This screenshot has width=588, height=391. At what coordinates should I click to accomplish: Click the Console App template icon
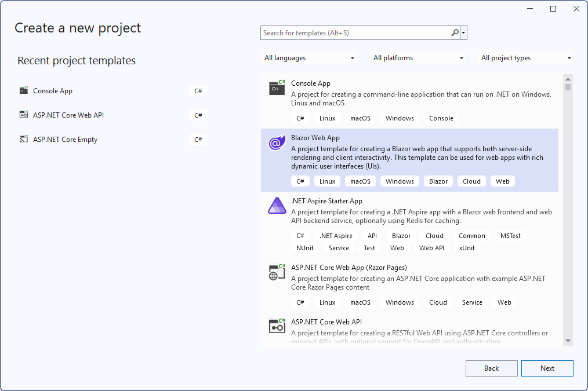[x=277, y=88]
